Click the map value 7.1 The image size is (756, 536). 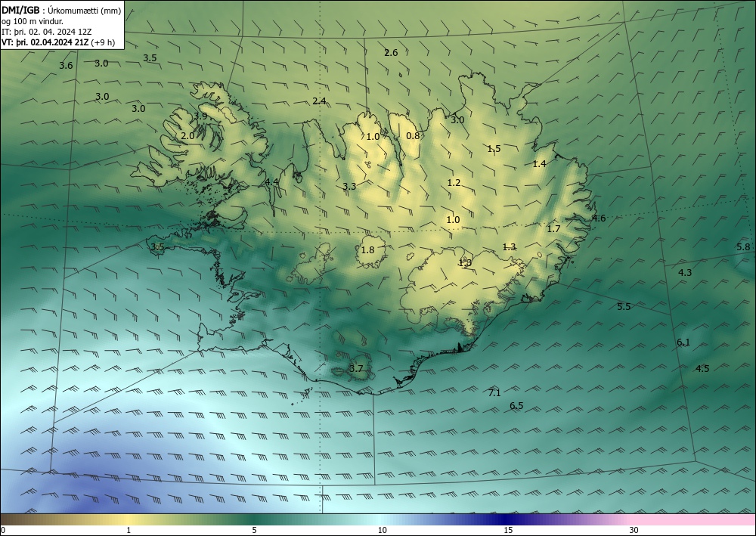[494, 393]
